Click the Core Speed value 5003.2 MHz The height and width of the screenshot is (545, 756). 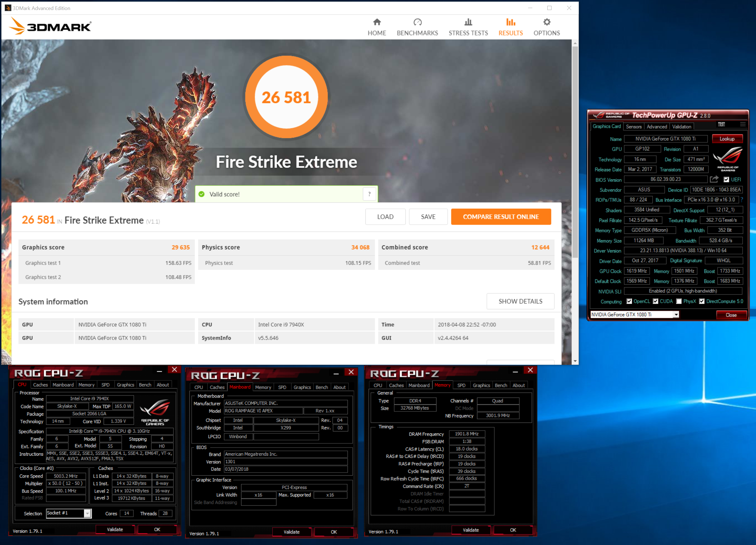click(66, 476)
